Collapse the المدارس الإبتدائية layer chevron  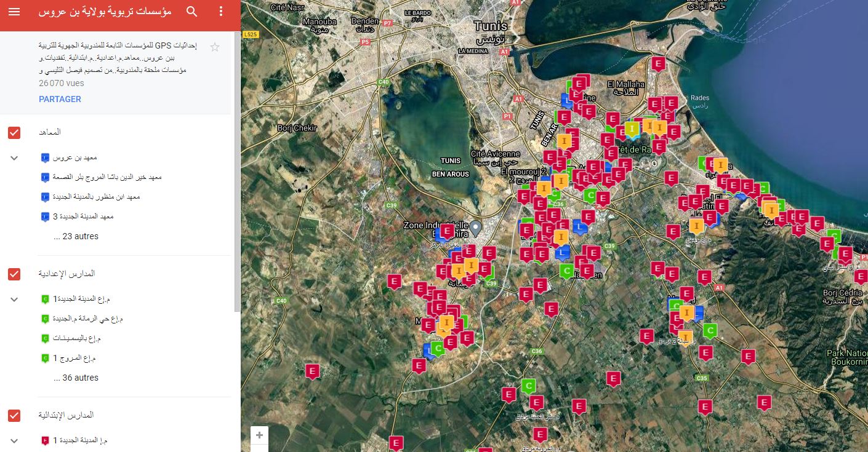click(x=15, y=440)
